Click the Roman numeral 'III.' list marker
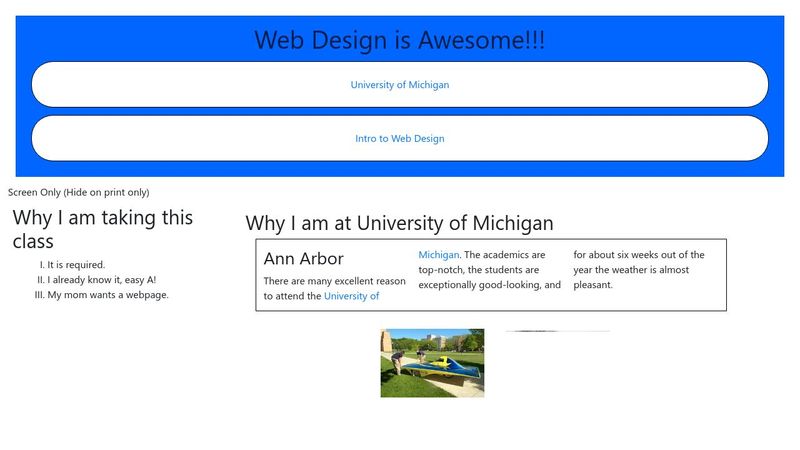 [39, 295]
